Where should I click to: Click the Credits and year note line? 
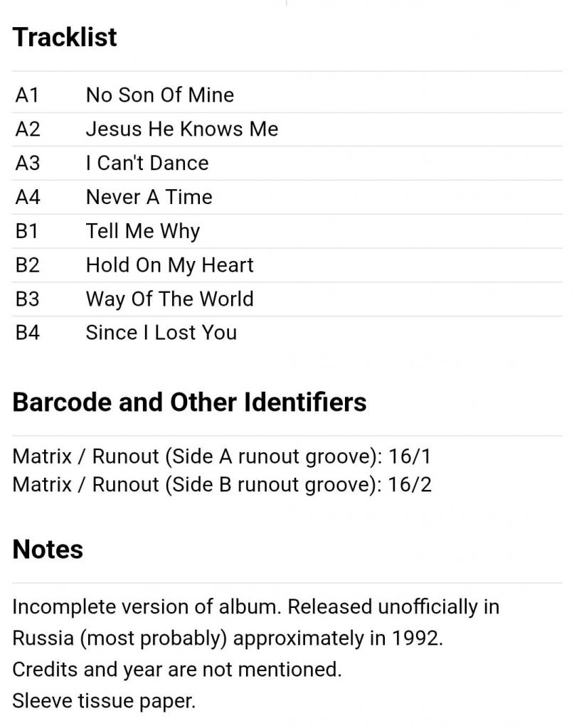176,670
